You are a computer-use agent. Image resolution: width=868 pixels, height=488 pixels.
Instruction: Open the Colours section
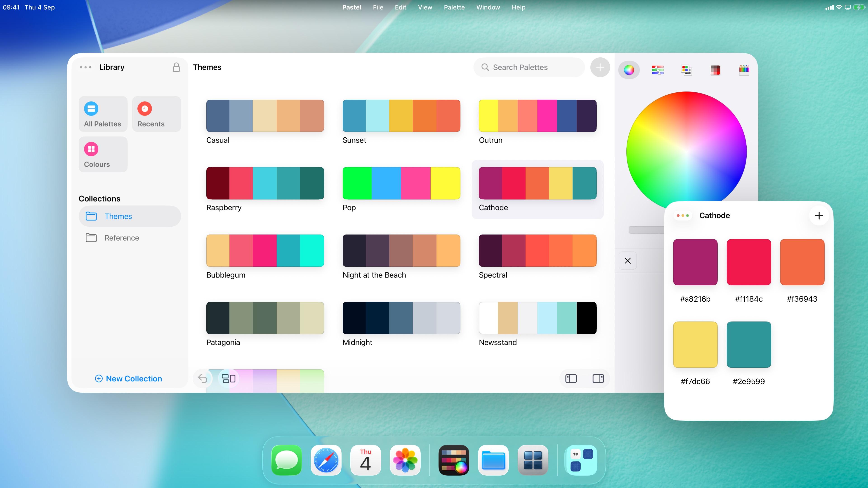click(103, 155)
